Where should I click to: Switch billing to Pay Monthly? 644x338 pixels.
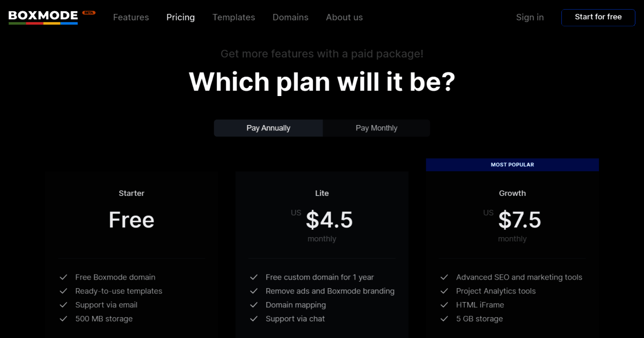coord(376,128)
